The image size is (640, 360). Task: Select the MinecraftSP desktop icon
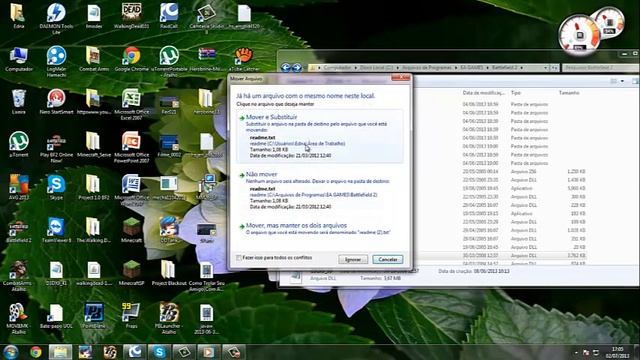[x=131, y=273]
